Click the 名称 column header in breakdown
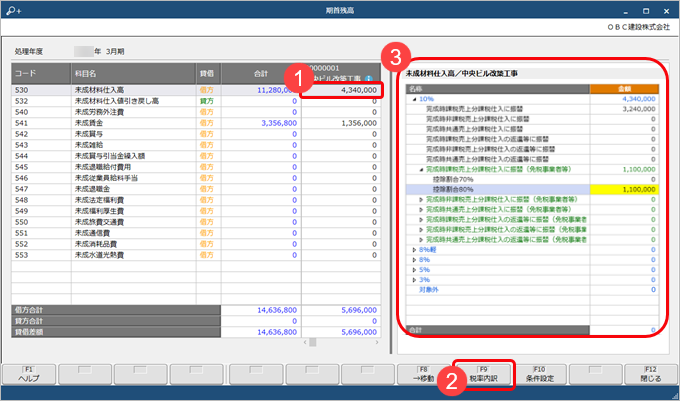Screen dimensions: 680x401 point(498,89)
